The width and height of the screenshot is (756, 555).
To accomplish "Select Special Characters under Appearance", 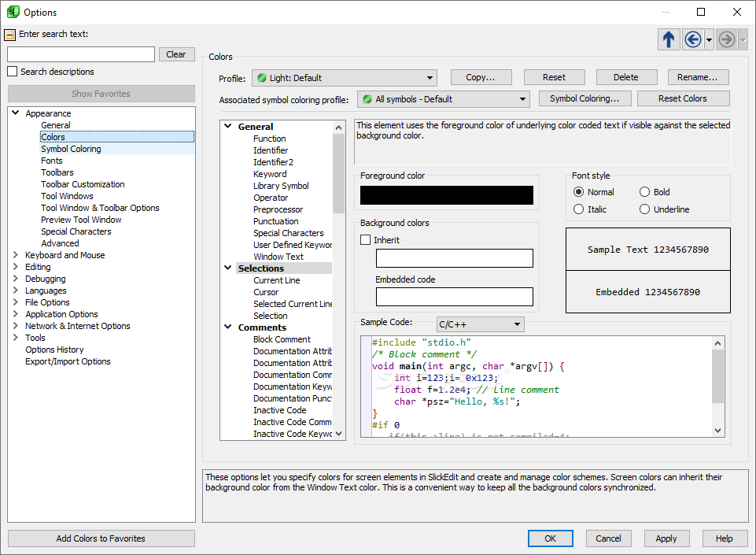I will coord(76,231).
